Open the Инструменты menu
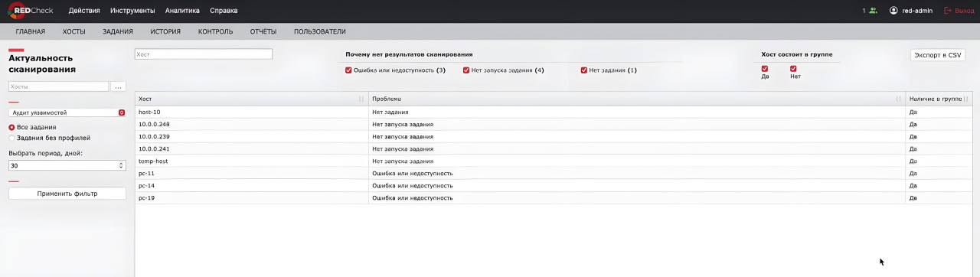Image resolution: width=980 pixels, height=277 pixels. [x=132, y=11]
